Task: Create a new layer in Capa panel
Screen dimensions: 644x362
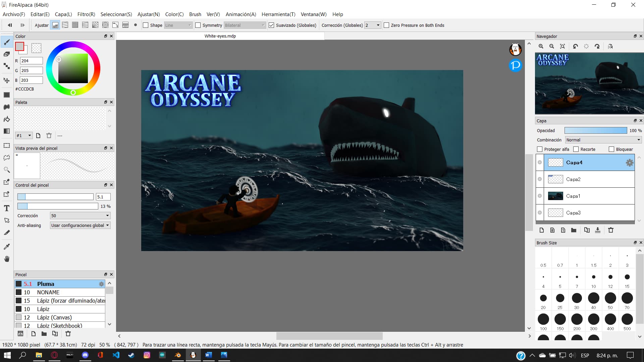Action: pos(542,230)
